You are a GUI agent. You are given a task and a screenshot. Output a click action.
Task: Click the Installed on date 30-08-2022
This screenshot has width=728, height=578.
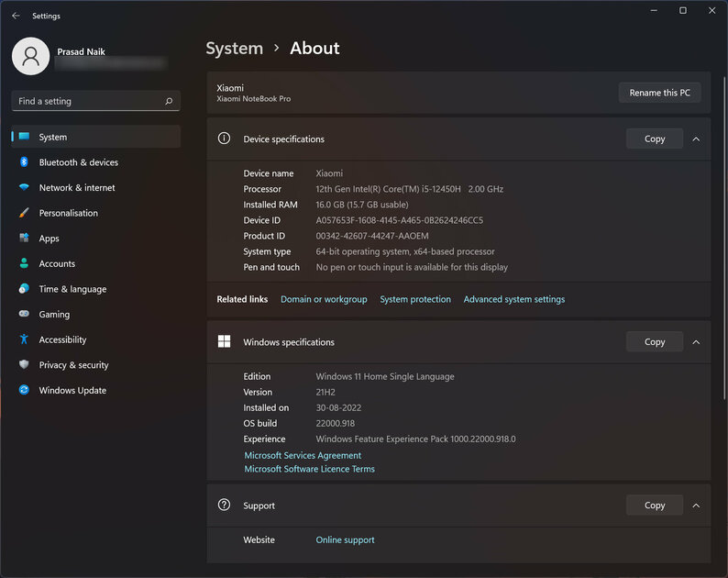(x=338, y=408)
